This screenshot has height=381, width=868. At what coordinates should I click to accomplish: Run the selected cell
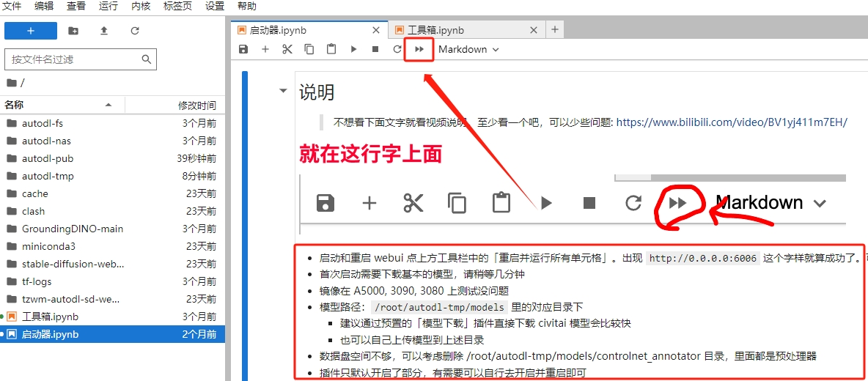[x=353, y=49]
